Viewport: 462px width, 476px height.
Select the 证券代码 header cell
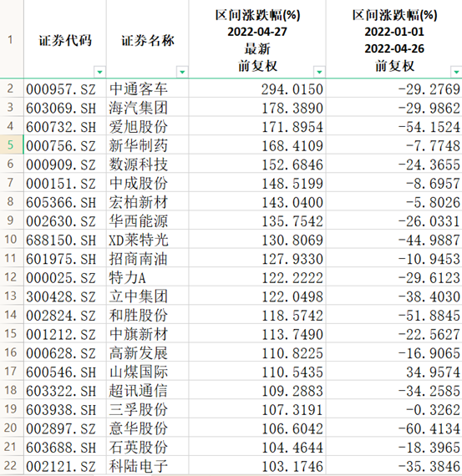click(x=65, y=39)
